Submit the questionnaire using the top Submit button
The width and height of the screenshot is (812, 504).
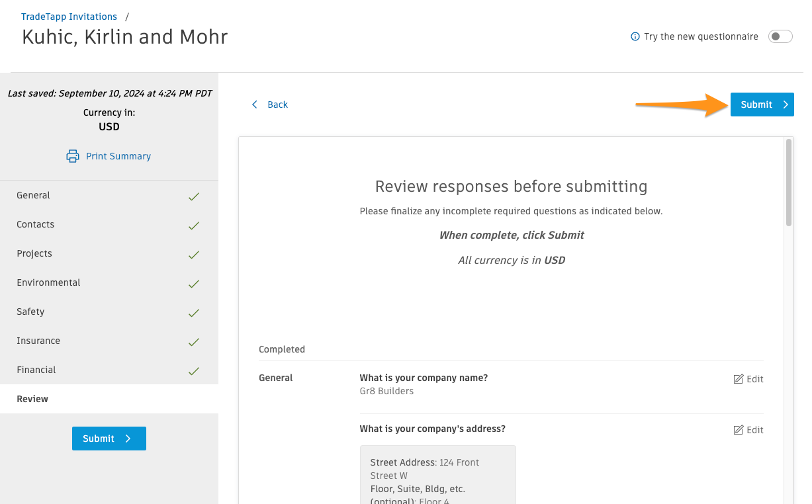(x=762, y=104)
